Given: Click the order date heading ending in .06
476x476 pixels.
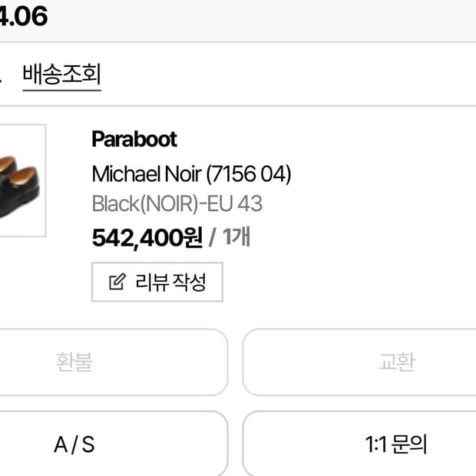Looking at the screenshot, I should pos(23,15).
